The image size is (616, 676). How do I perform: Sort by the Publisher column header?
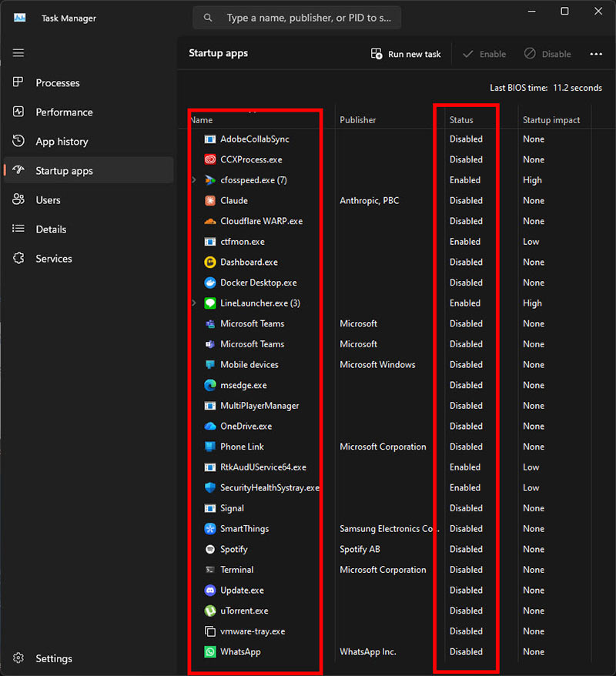358,120
